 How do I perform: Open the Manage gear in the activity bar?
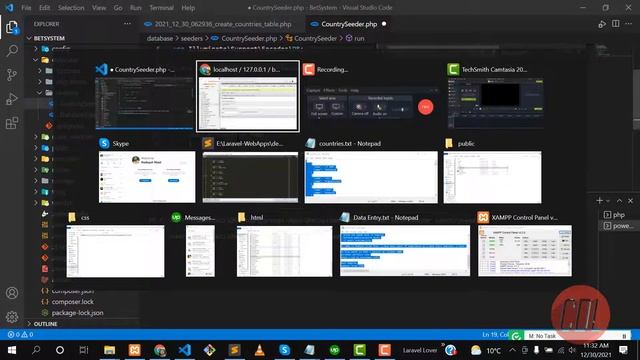tap(12, 317)
